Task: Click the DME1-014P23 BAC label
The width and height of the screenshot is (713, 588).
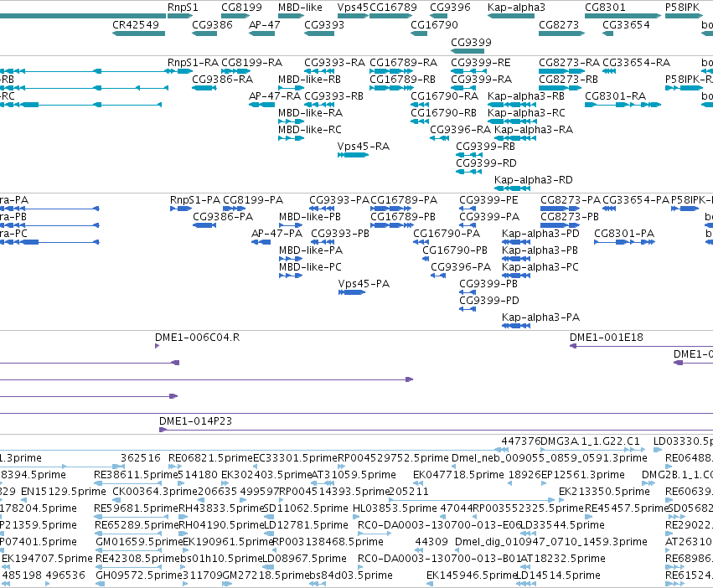Action: click(x=195, y=421)
